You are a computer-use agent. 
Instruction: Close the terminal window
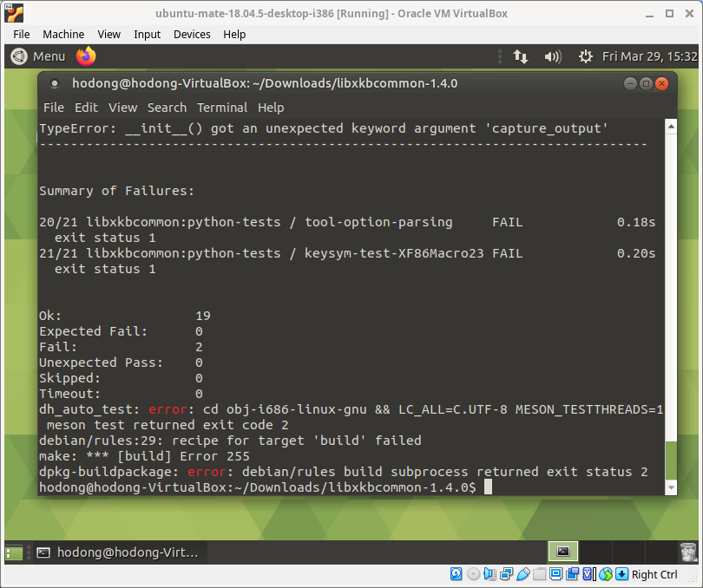click(x=661, y=83)
